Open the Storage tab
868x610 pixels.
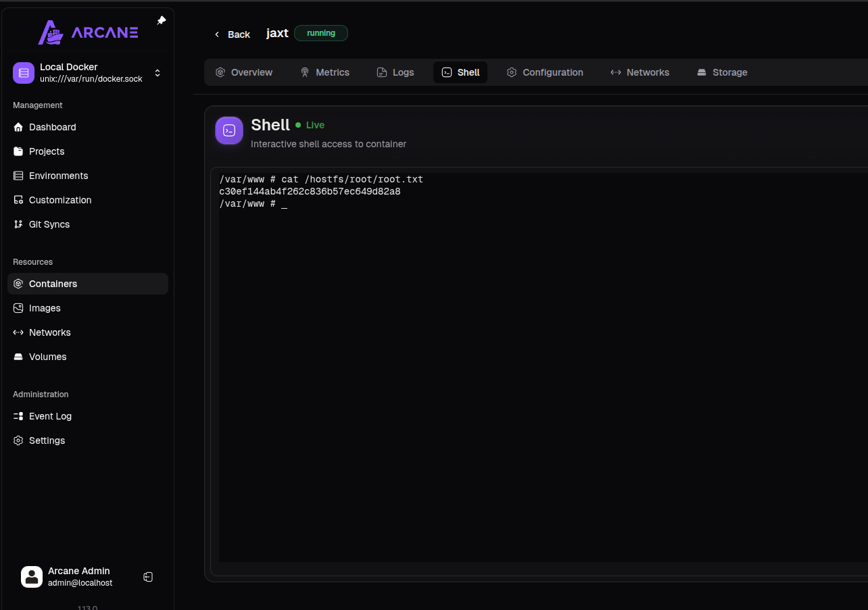point(722,72)
